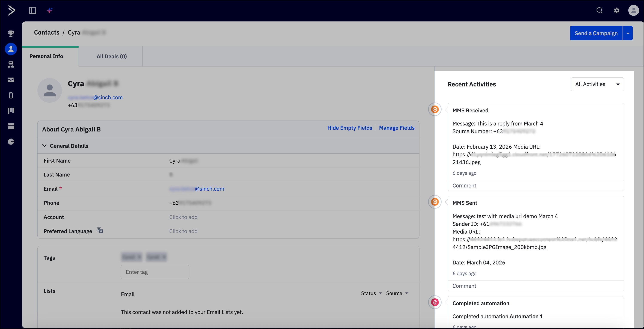Viewport: 644px width, 329px height.
Task: Toggle the sidebar panel icon
Action: click(32, 11)
